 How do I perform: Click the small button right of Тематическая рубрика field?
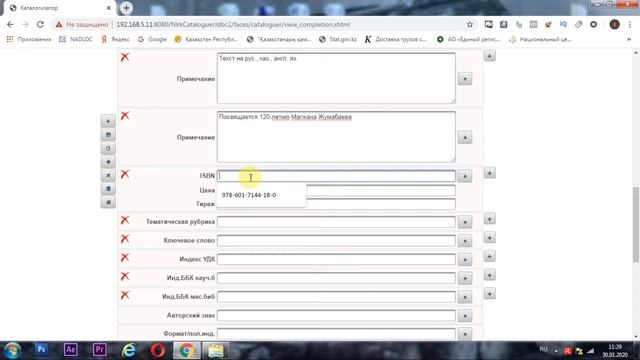[x=465, y=222]
